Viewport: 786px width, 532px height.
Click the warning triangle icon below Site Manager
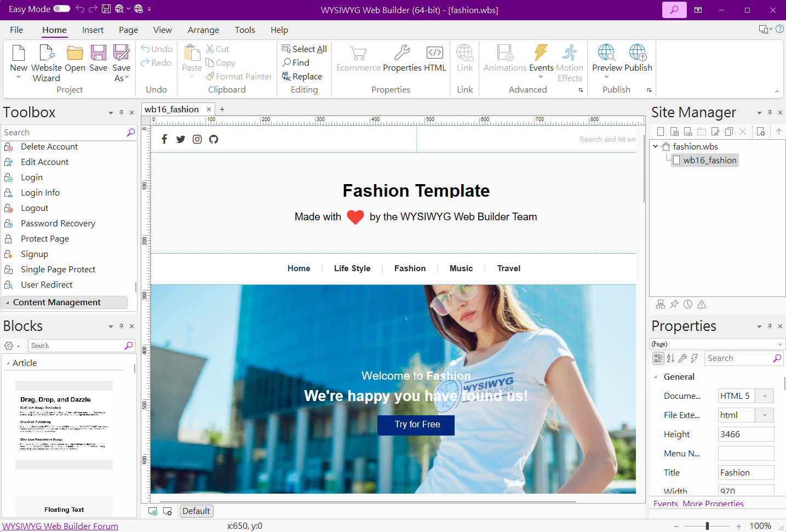tap(702, 304)
